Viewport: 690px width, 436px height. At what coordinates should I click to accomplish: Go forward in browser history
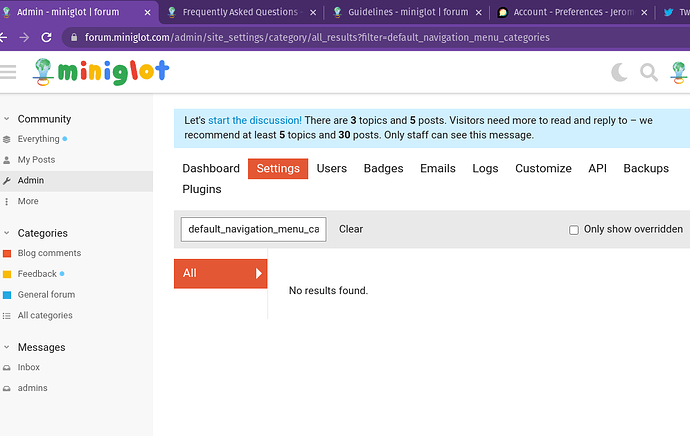tap(24, 37)
